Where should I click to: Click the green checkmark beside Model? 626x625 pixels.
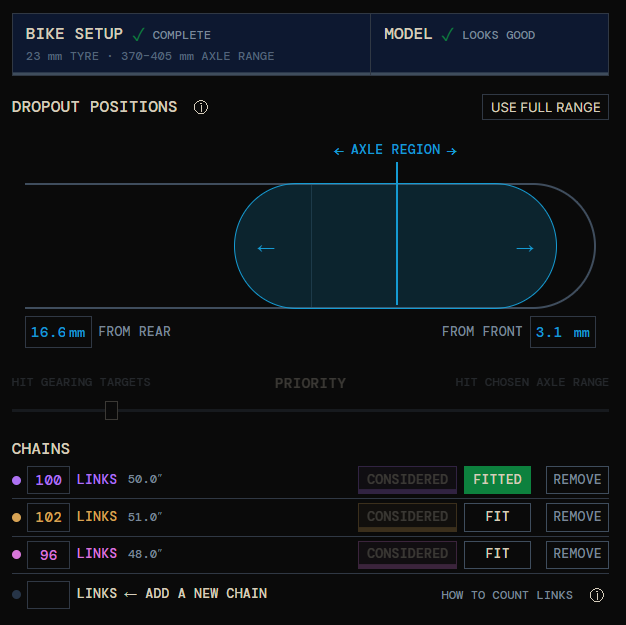448,35
